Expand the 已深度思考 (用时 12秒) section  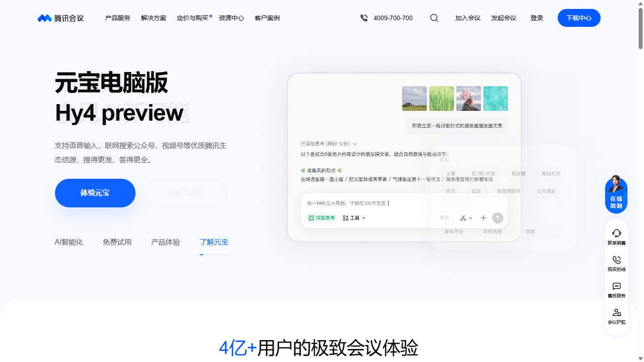click(x=329, y=144)
